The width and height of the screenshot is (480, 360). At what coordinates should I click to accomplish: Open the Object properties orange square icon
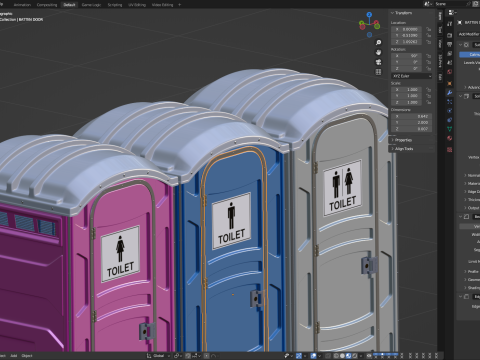[x=450, y=83]
